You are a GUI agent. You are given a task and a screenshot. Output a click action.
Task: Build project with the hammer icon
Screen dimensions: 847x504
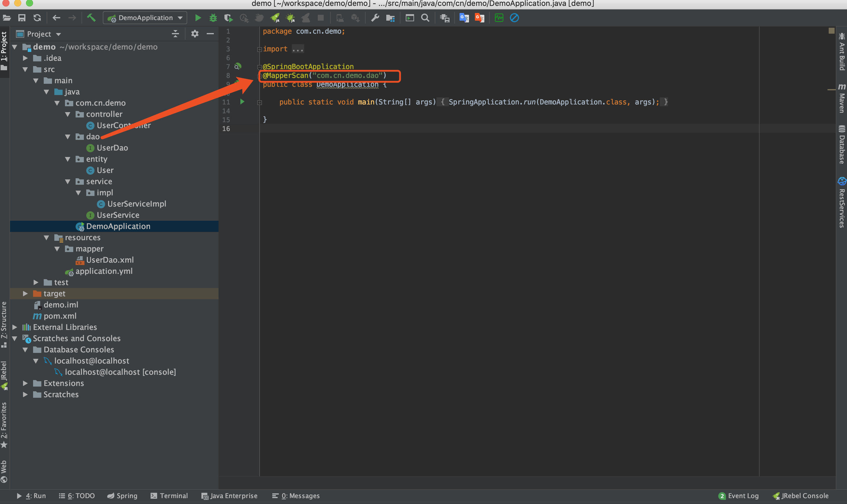(x=91, y=18)
